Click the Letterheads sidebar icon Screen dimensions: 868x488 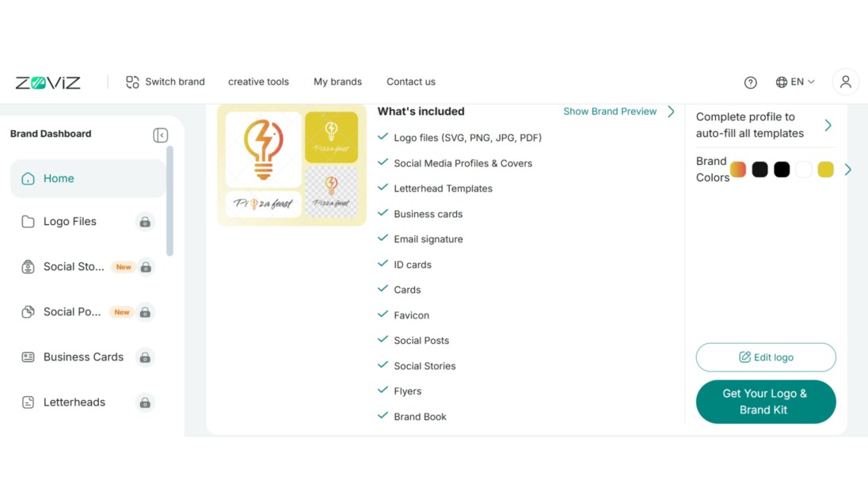coord(28,402)
